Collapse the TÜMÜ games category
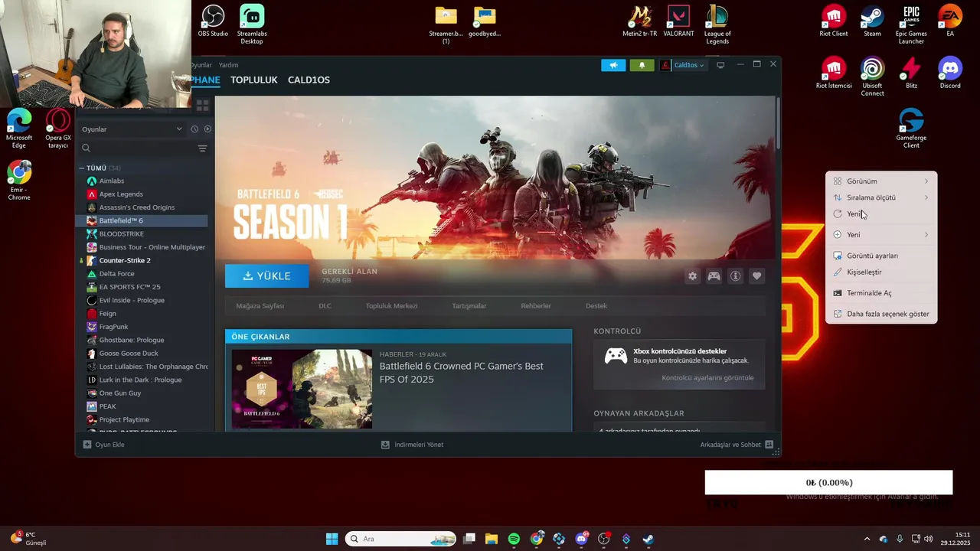The image size is (980, 551). pos(82,168)
